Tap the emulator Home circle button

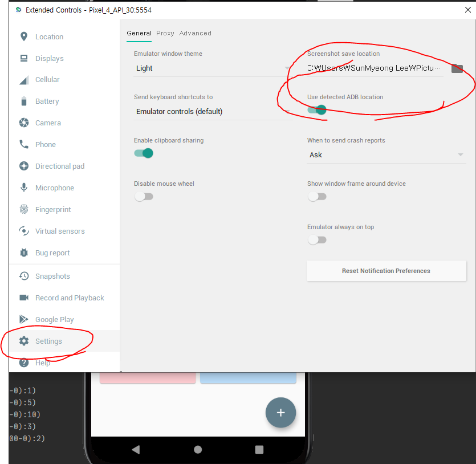(198, 449)
